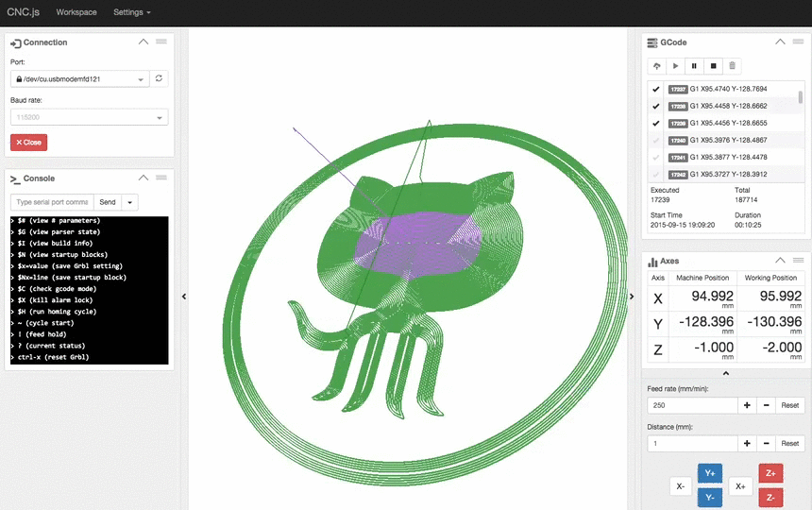Select GCode line 17237 checkmark

click(655, 89)
